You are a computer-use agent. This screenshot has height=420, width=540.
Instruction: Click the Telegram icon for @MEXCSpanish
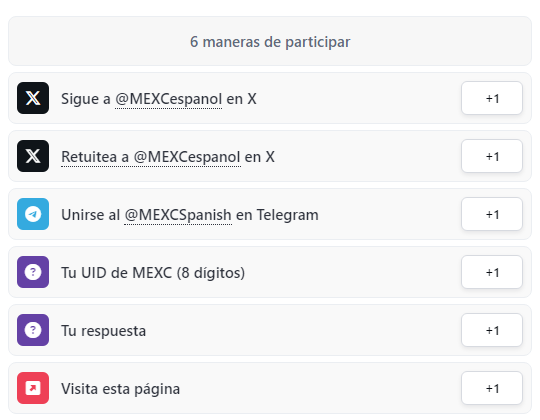click(x=33, y=214)
